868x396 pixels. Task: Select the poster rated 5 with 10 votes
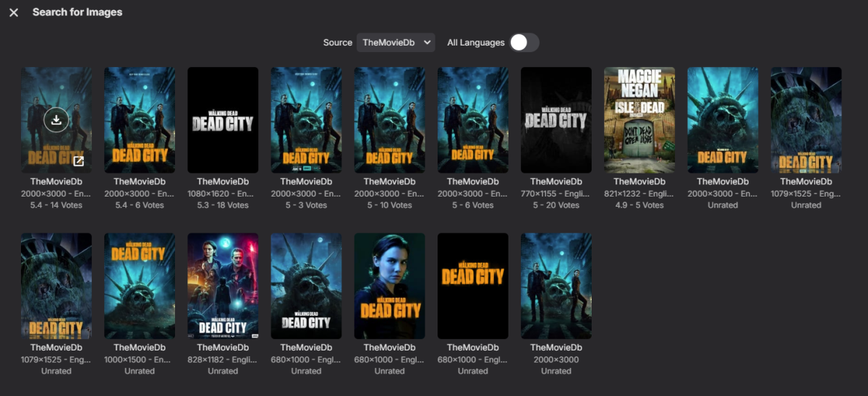pyautogui.click(x=389, y=120)
